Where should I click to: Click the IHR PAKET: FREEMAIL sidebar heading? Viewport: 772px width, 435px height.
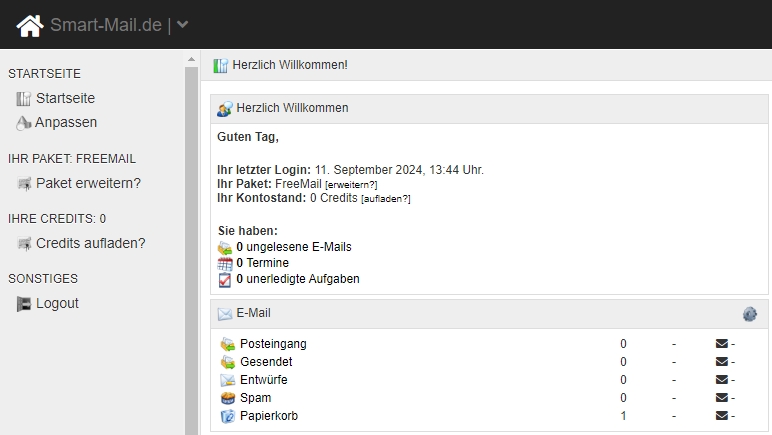(x=72, y=159)
